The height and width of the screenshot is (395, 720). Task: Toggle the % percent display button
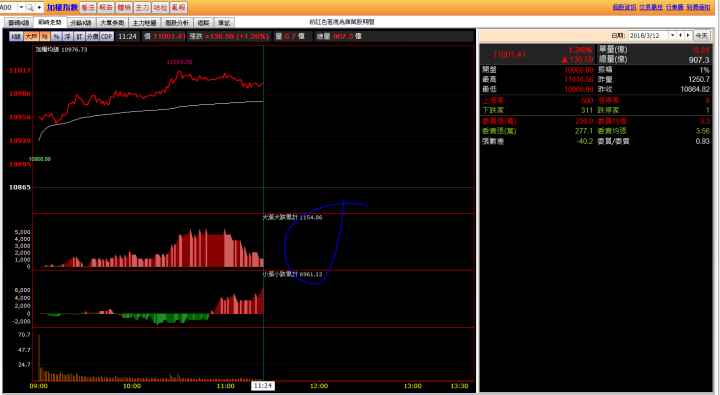pos(56,36)
